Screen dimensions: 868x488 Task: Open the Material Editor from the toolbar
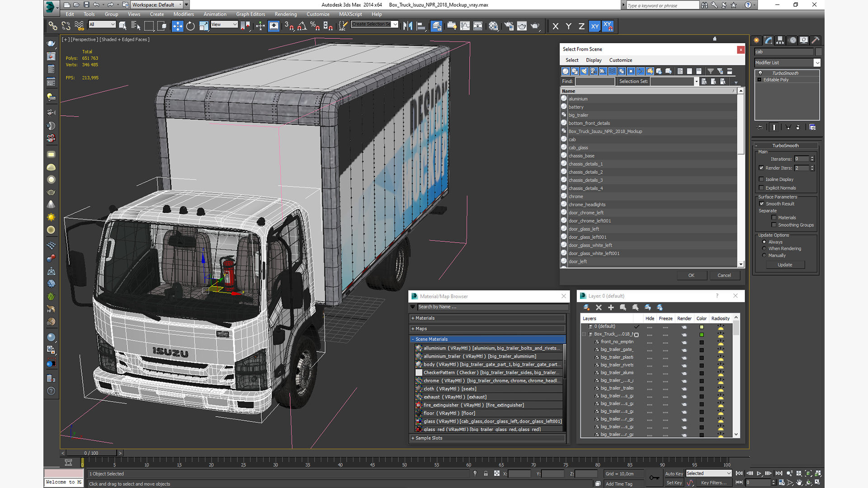494,26
